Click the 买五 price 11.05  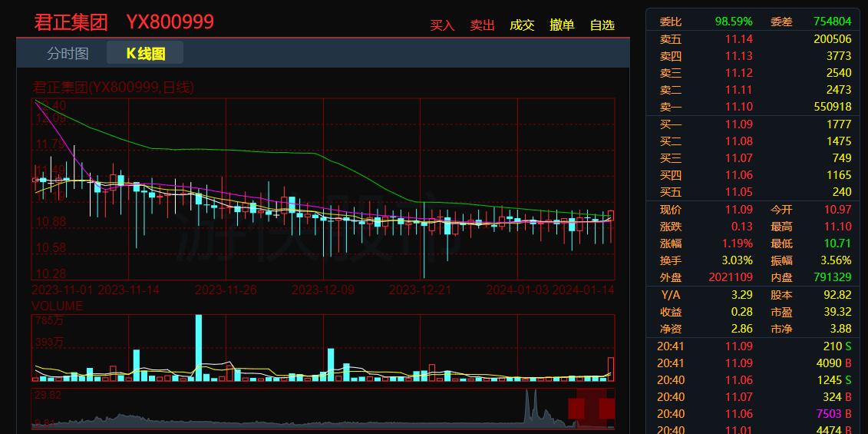[739, 192]
